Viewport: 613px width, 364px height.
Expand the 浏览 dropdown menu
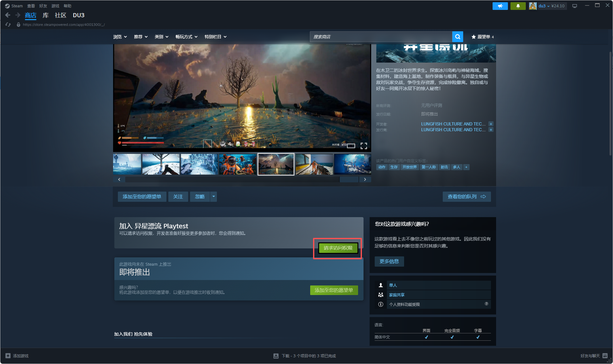[120, 37]
